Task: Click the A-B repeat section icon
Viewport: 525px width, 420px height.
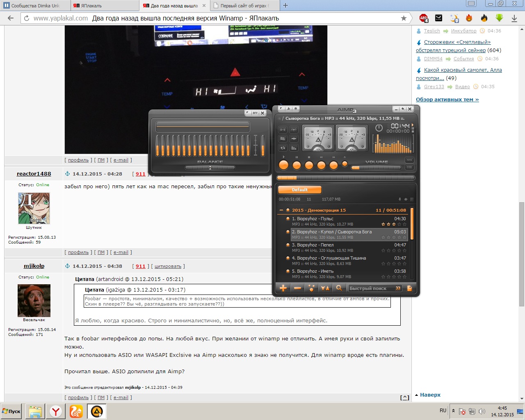Action: click(x=283, y=130)
